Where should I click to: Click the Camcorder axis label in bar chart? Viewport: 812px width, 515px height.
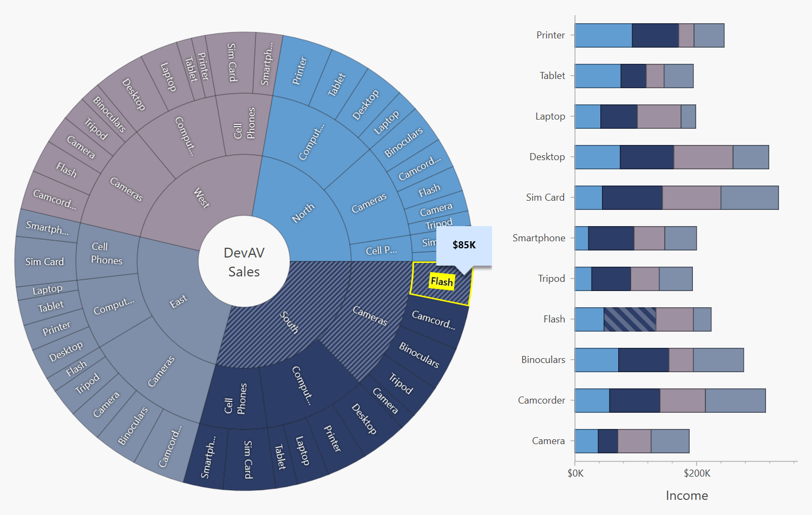[x=541, y=400]
